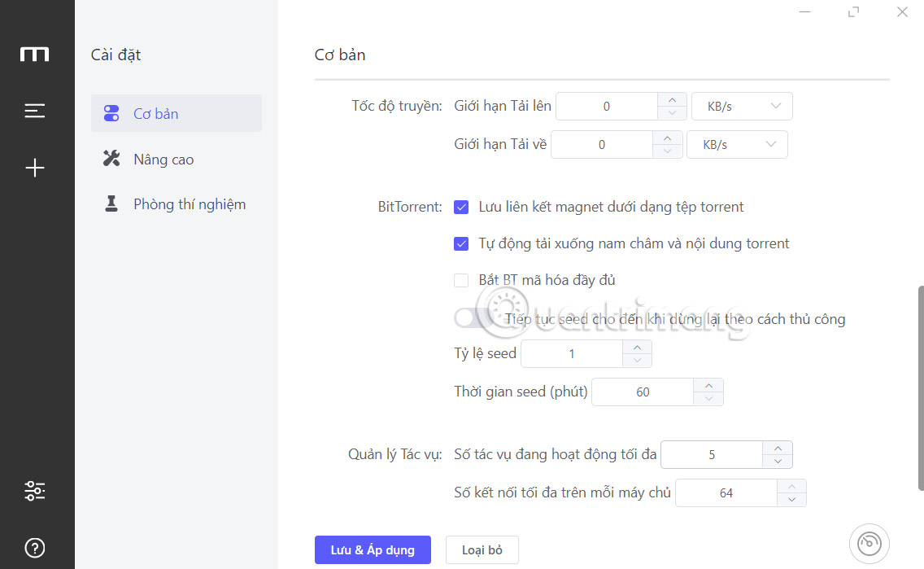This screenshot has width=924, height=569.
Task: Click the Loại bỏ button
Action: [x=482, y=549]
